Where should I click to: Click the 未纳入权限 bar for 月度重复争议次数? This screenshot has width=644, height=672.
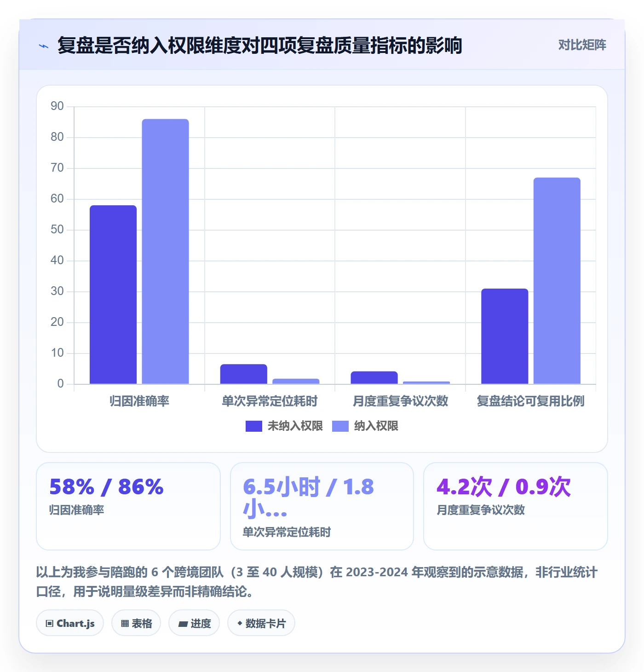click(x=374, y=377)
